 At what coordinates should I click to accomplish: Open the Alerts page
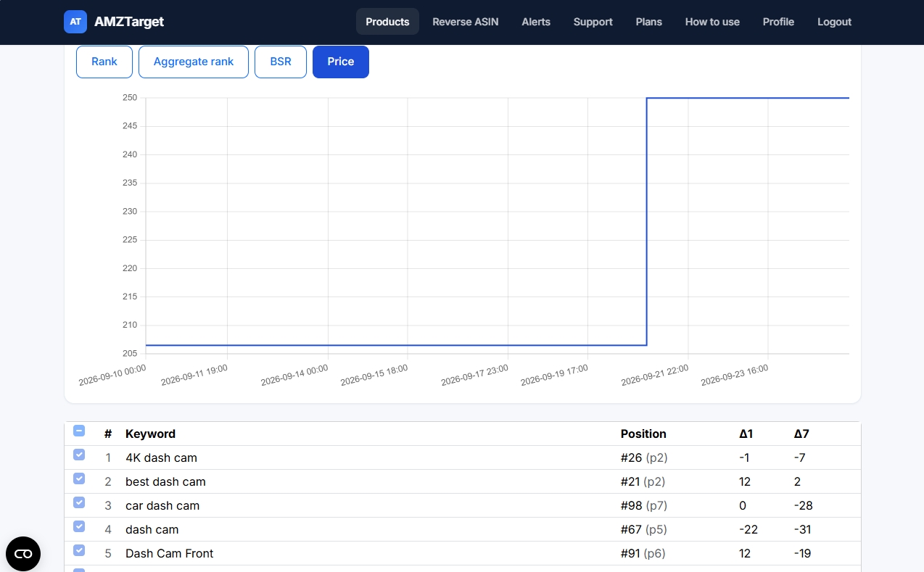coord(536,22)
